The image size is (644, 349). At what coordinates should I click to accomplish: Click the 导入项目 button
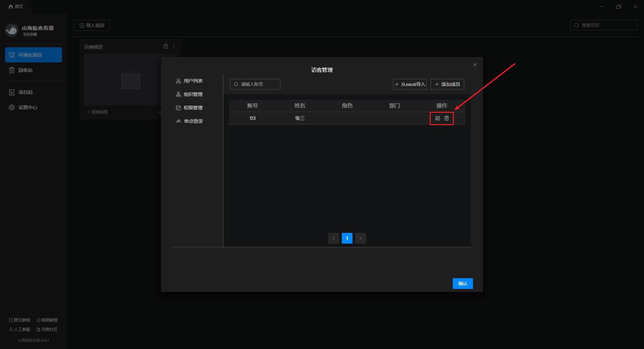92,26
